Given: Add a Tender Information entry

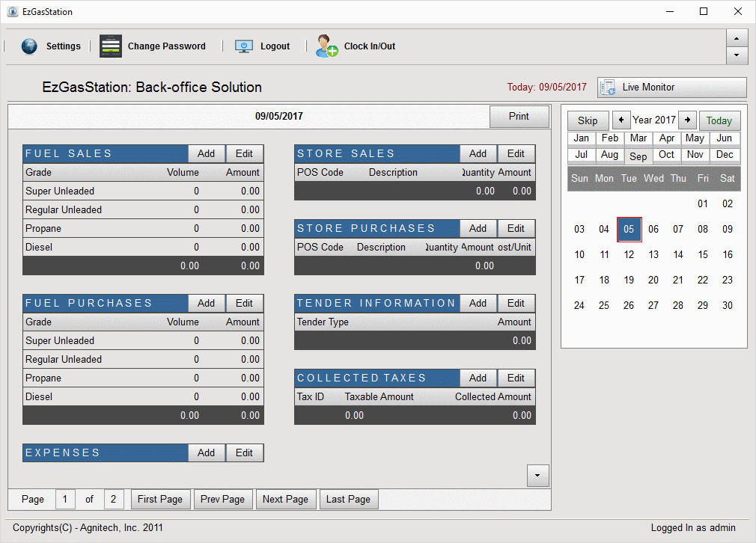Looking at the screenshot, I should [478, 303].
